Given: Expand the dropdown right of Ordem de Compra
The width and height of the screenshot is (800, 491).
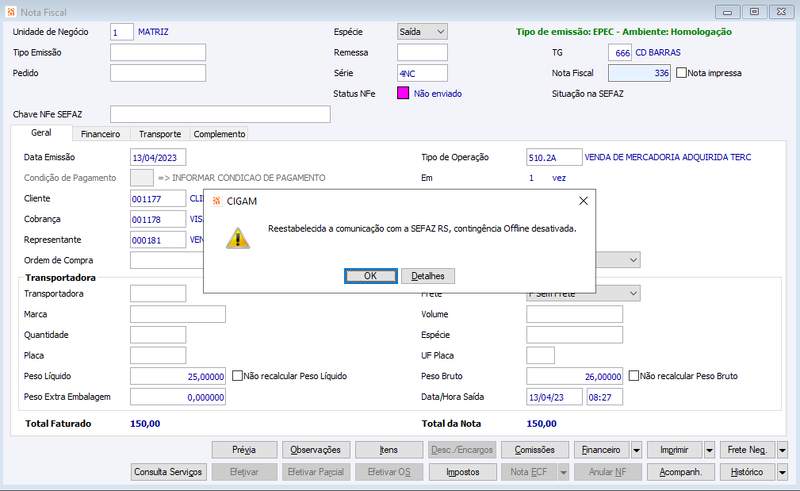Looking at the screenshot, I should [633, 260].
